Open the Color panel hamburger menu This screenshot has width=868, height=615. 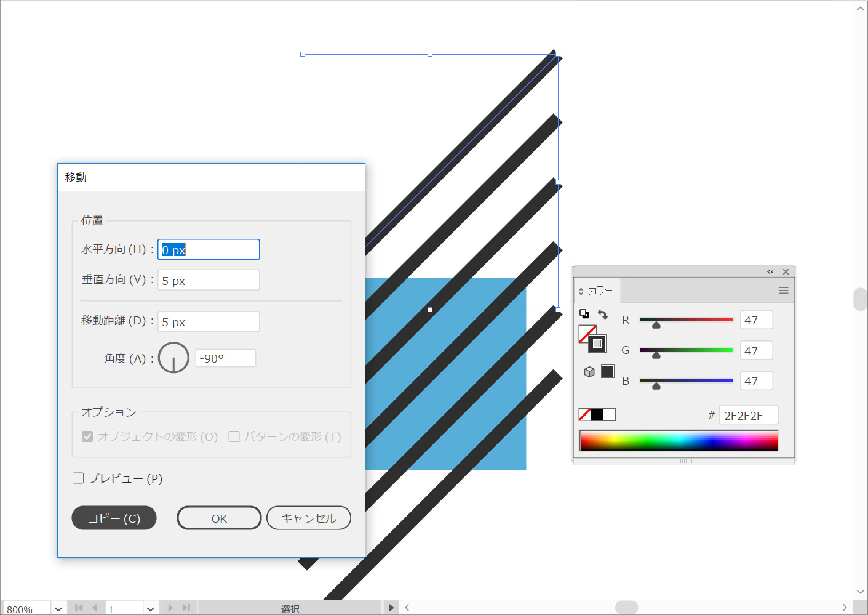point(783,291)
